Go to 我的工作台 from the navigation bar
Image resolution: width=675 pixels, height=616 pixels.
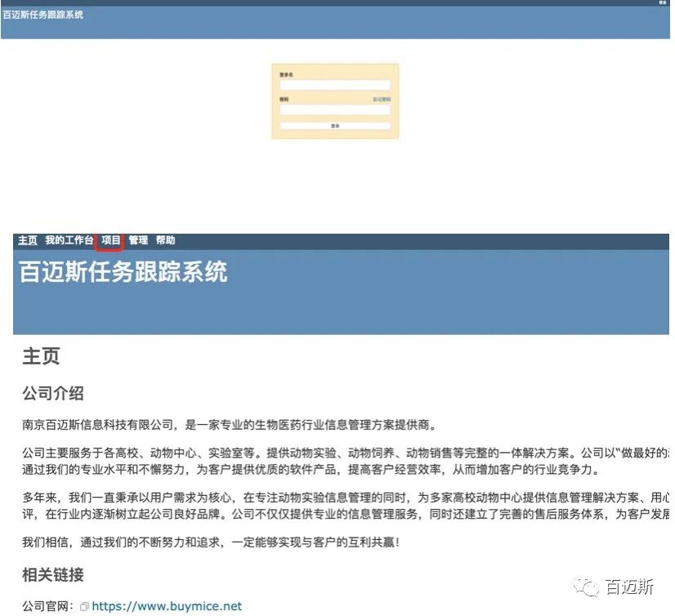(69, 240)
